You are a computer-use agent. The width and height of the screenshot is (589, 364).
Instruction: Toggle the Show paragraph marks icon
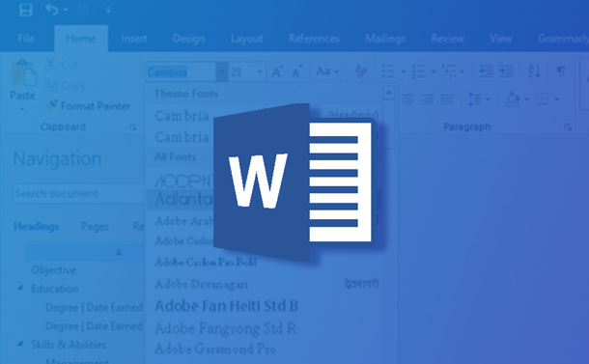click(x=561, y=70)
